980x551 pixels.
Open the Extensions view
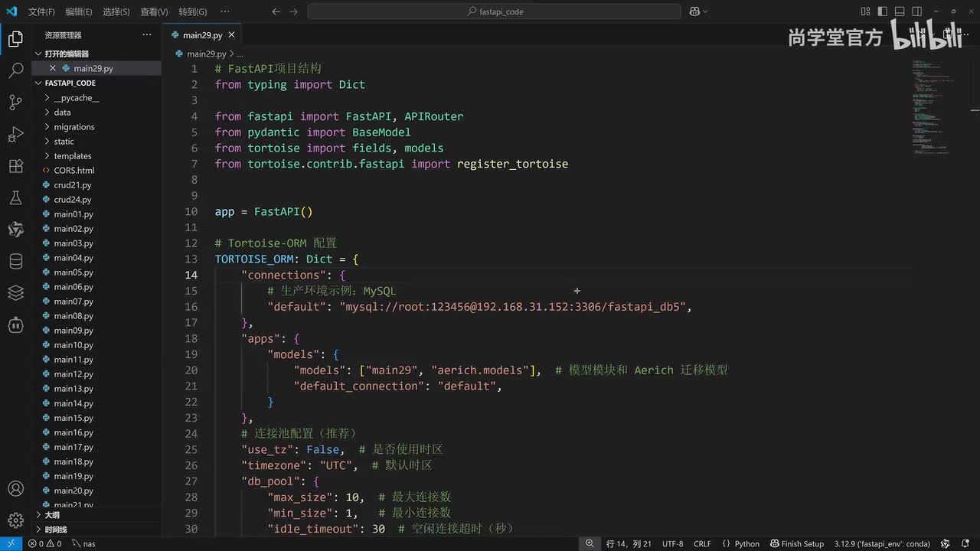click(x=15, y=166)
